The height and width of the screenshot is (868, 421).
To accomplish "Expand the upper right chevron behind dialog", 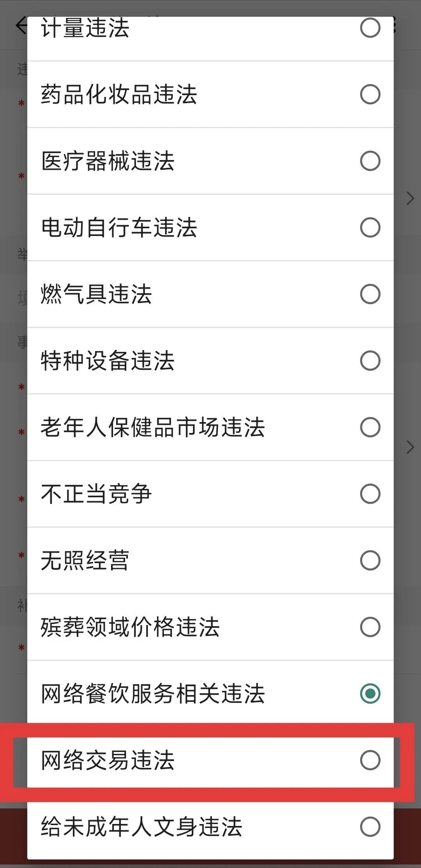I will [x=410, y=199].
